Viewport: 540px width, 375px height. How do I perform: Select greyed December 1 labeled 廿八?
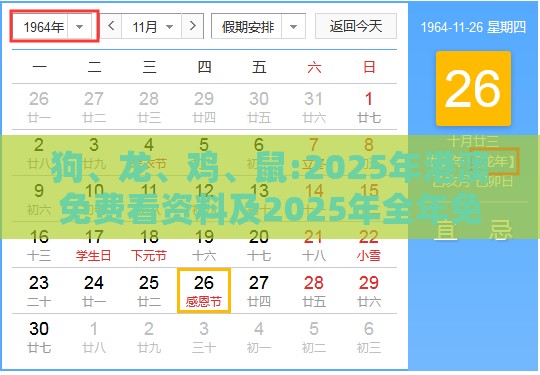point(94,337)
